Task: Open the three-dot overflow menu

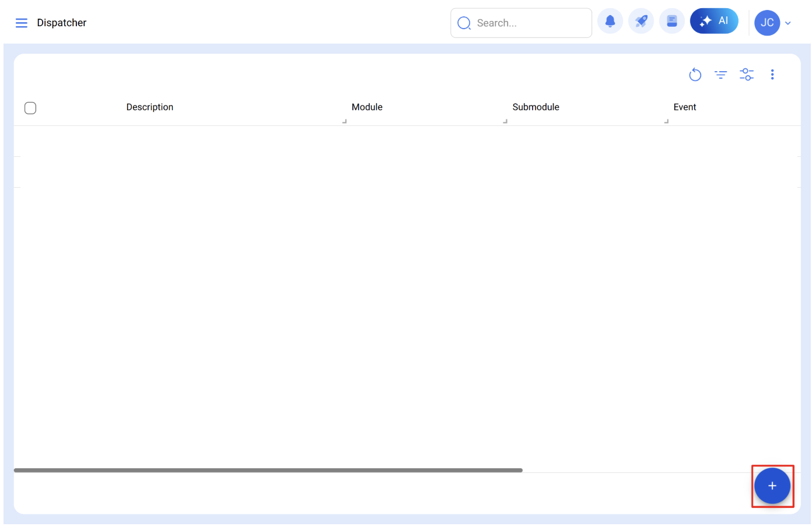Action: [772, 75]
